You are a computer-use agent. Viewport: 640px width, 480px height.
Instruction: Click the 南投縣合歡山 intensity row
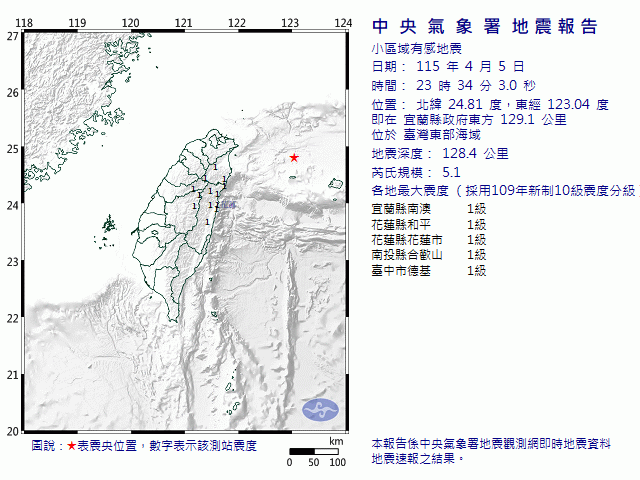pos(429,255)
